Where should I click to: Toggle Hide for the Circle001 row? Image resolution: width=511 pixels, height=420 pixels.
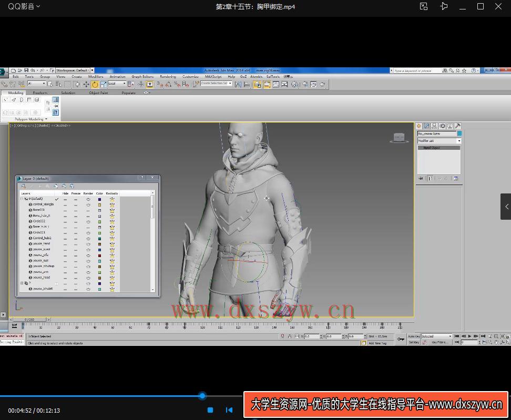[65, 233]
